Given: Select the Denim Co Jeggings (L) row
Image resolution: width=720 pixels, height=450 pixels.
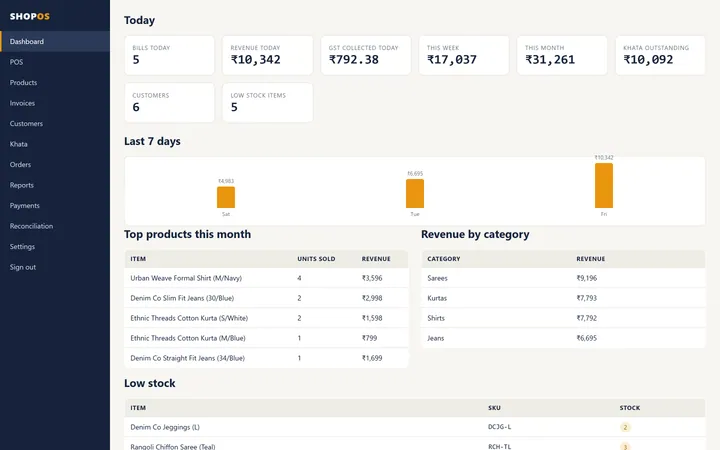Looking at the screenshot, I should (x=415, y=427).
